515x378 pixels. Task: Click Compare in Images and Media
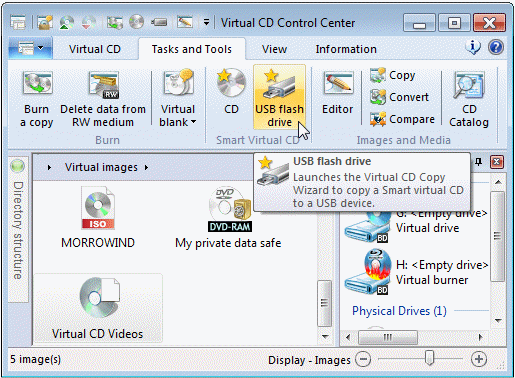(x=402, y=119)
